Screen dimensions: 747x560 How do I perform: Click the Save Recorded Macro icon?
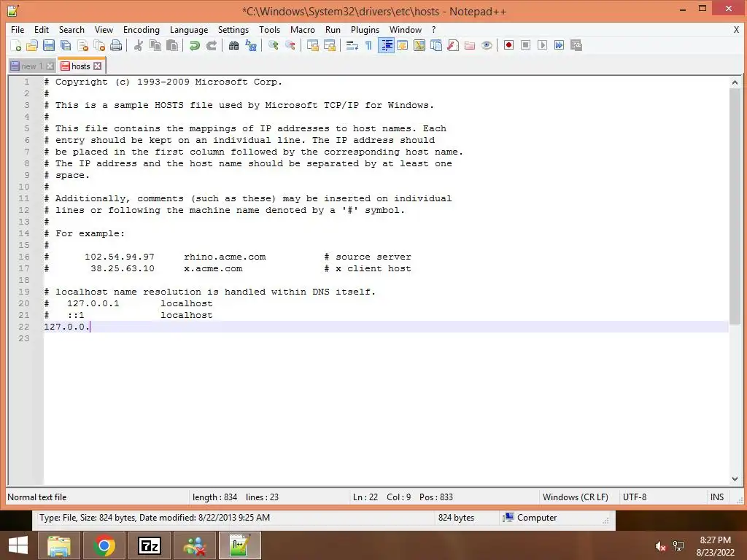click(576, 45)
